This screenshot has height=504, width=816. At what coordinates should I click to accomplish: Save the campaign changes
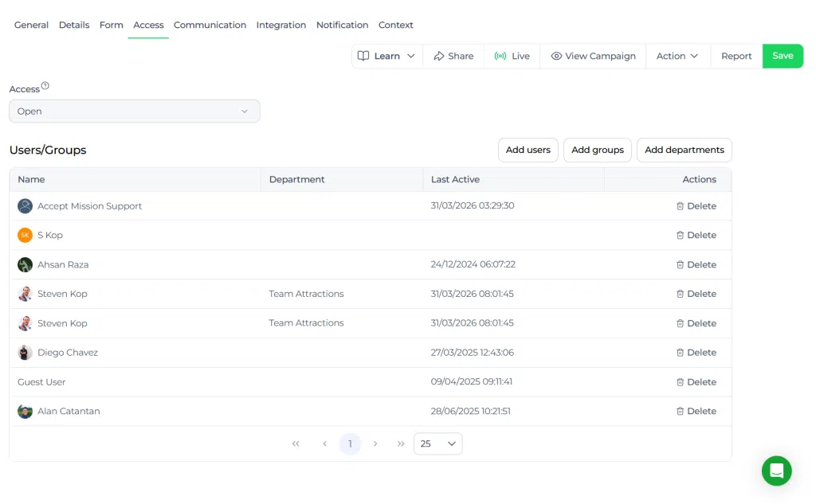[783, 57]
